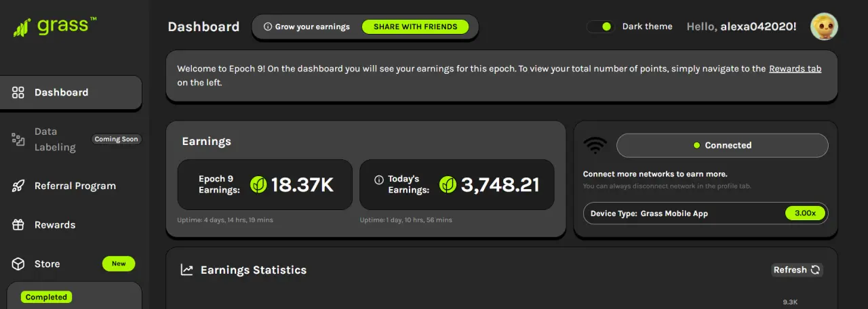This screenshot has width=868, height=309.
Task: Click the Dashboard grid icon in sidebar
Action: 18,93
